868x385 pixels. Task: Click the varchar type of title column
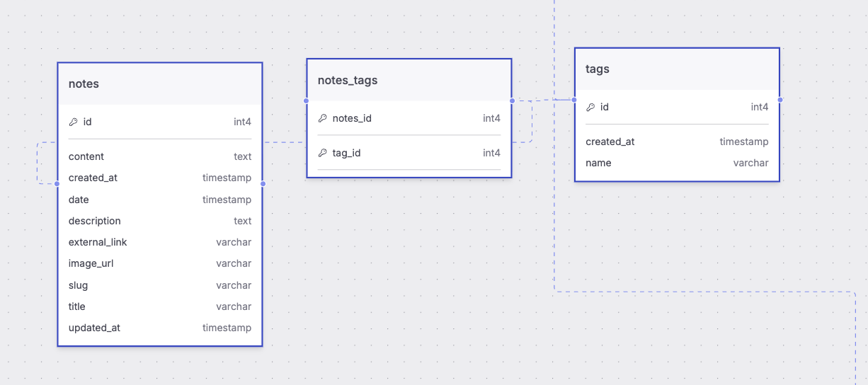[234, 306]
